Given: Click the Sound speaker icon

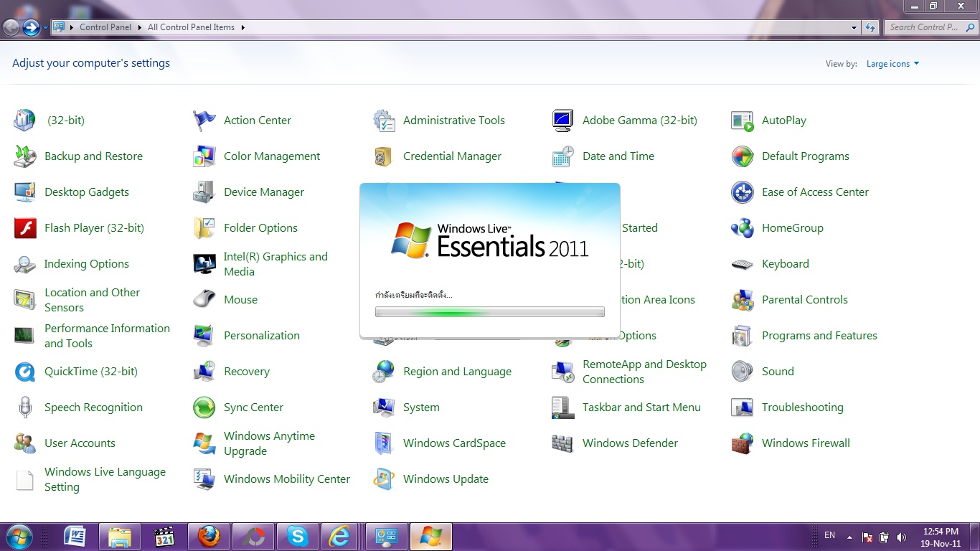Looking at the screenshot, I should click(743, 372).
